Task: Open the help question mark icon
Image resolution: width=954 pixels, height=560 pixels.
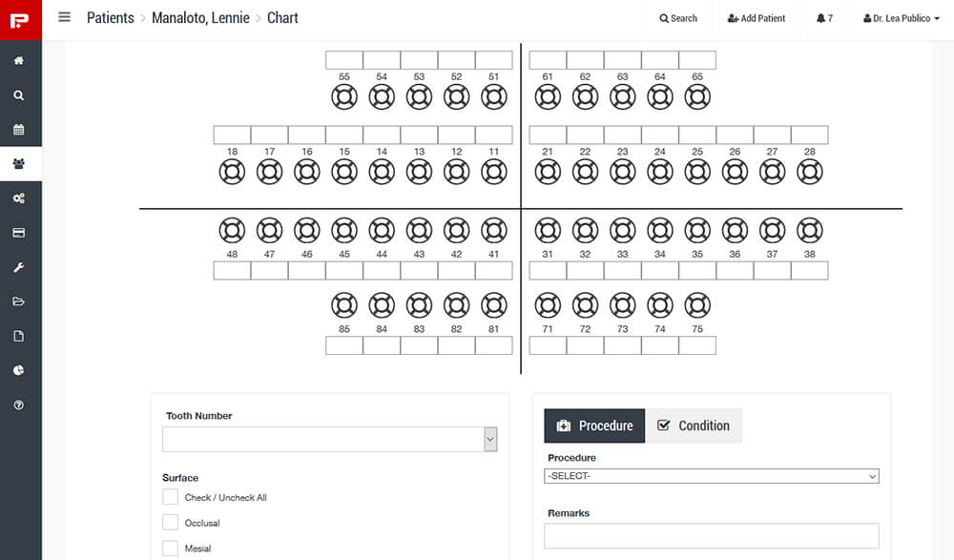Action: (x=19, y=404)
